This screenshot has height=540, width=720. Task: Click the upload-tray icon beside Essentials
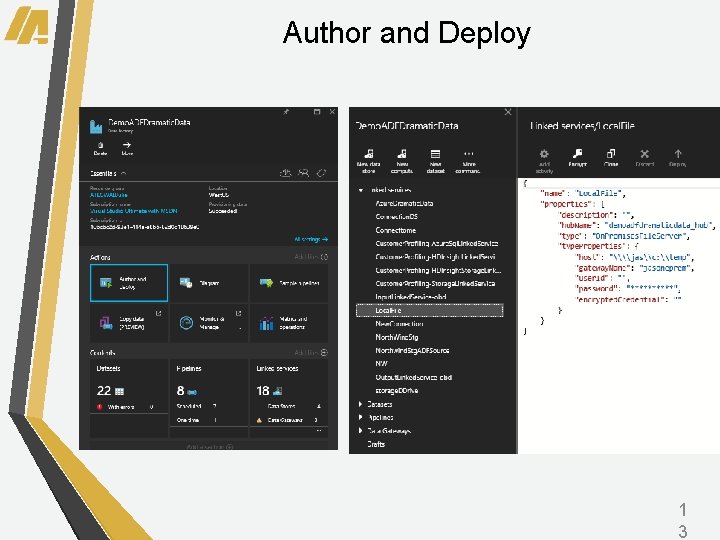[286, 173]
